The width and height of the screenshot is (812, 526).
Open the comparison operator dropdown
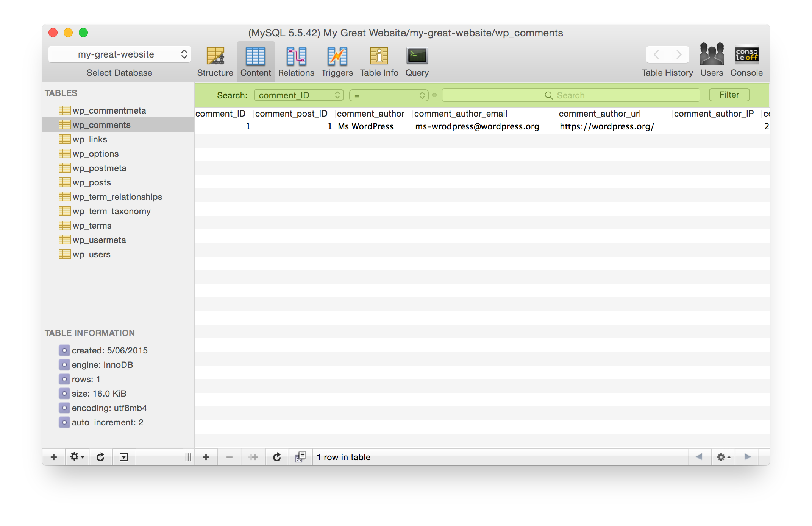coord(388,95)
